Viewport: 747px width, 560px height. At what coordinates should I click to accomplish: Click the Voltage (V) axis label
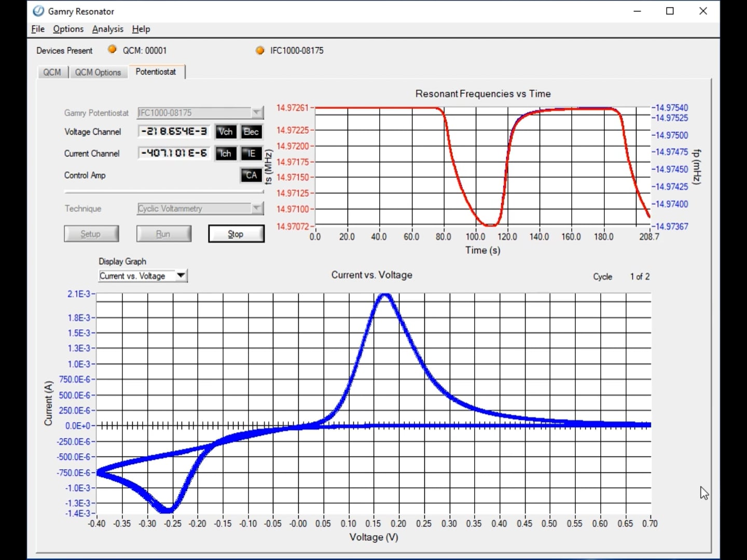pyautogui.click(x=374, y=537)
